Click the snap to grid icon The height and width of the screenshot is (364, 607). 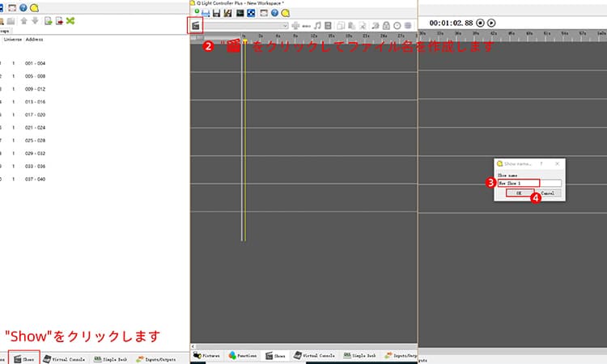pos(408,26)
